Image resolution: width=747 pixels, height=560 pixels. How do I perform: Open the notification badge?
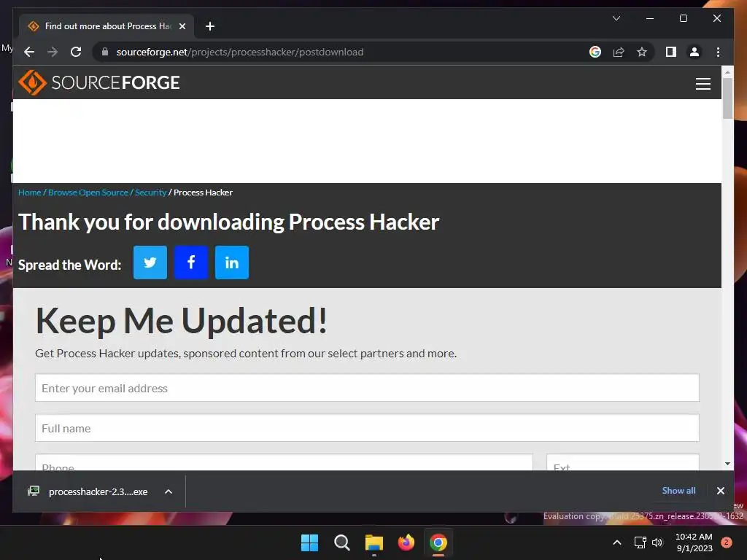click(x=726, y=542)
